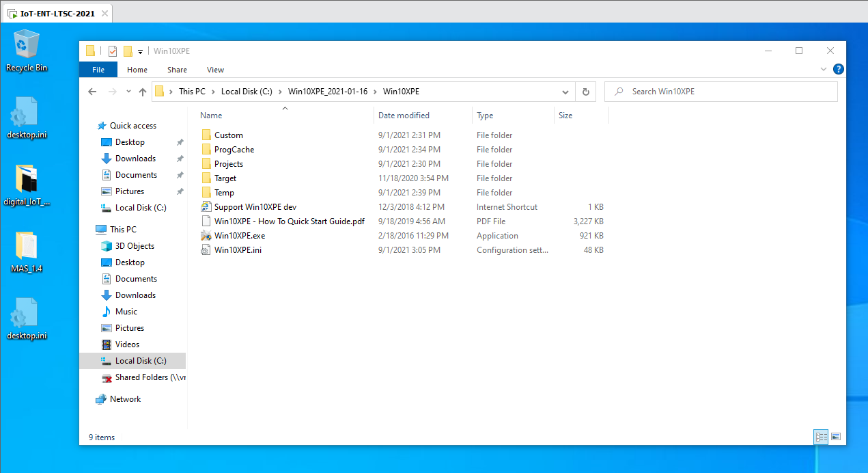This screenshot has width=868, height=473.
Task: Select the ProgCache folder icon
Action: coord(206,150)
